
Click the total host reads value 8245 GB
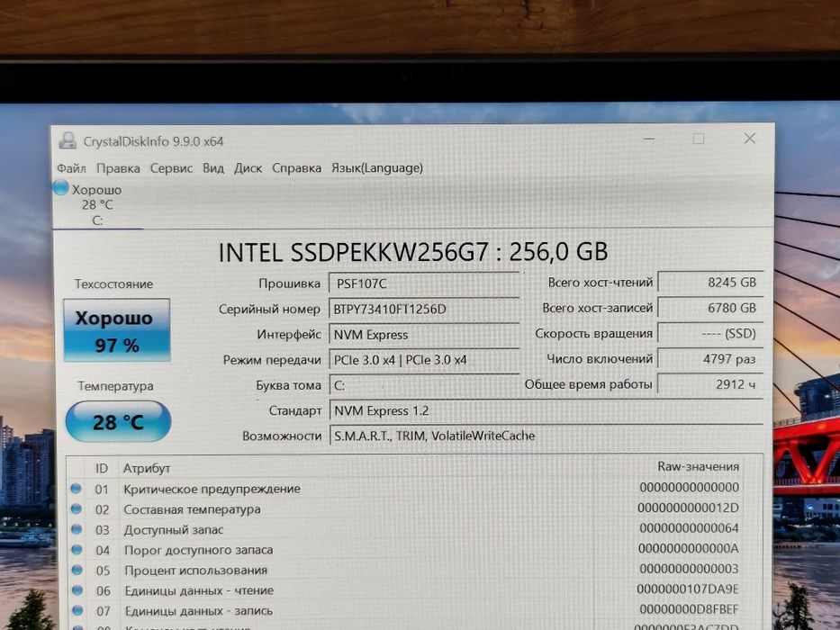point(710,283)
